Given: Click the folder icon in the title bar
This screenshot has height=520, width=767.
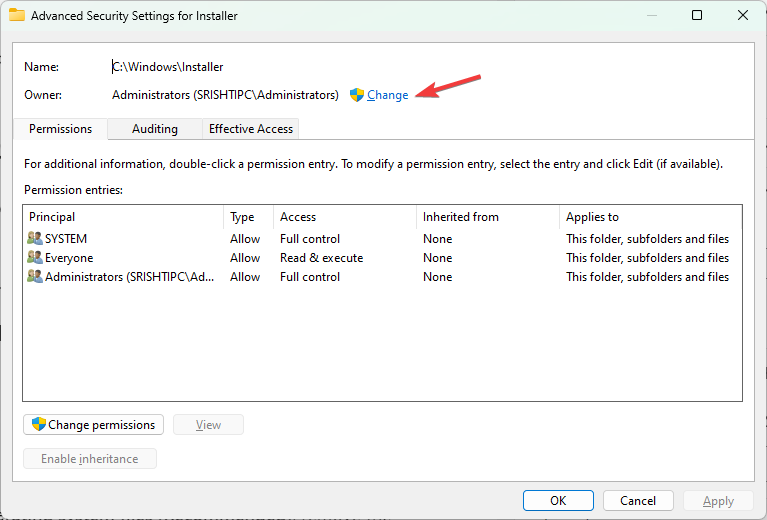Looking at the screenshot, I should tap(17, 15).
